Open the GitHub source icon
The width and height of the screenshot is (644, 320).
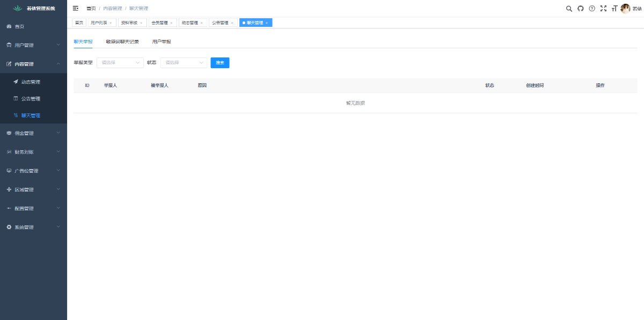coord(581,9)
